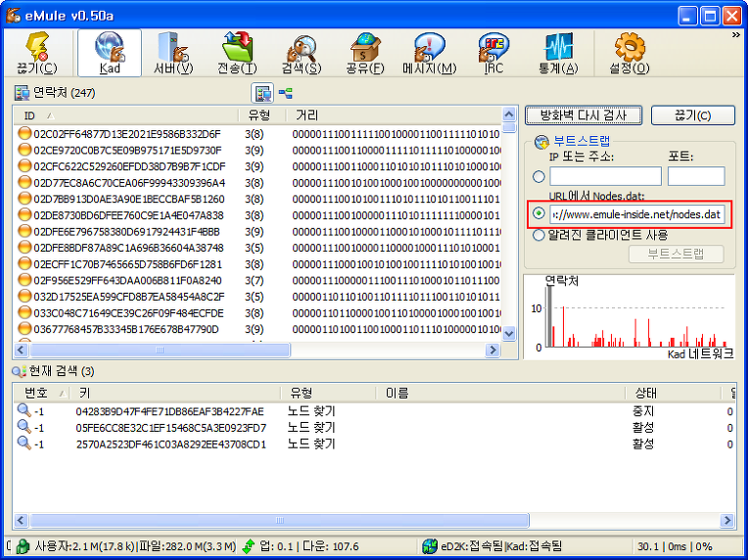
Task: Open the Shared Files (공유) toolbar section
Action: click(x=365, y=53)
